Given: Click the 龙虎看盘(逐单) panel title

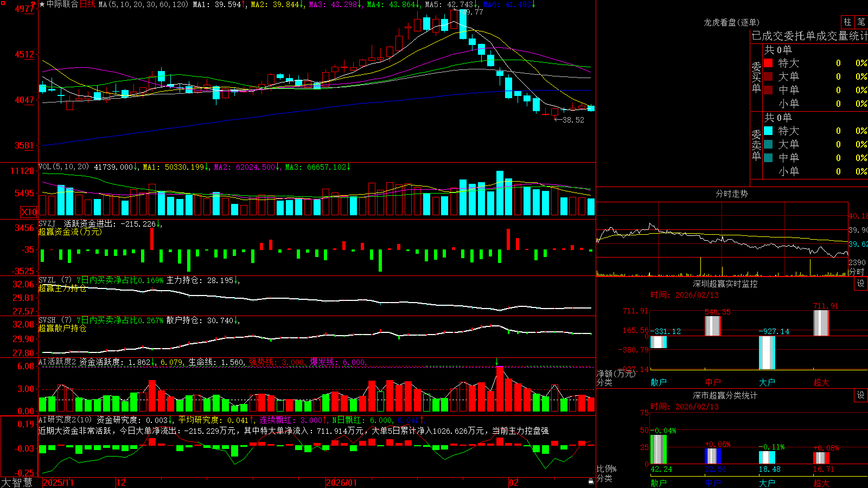Looking at the screenshot, I should [731, 22].
